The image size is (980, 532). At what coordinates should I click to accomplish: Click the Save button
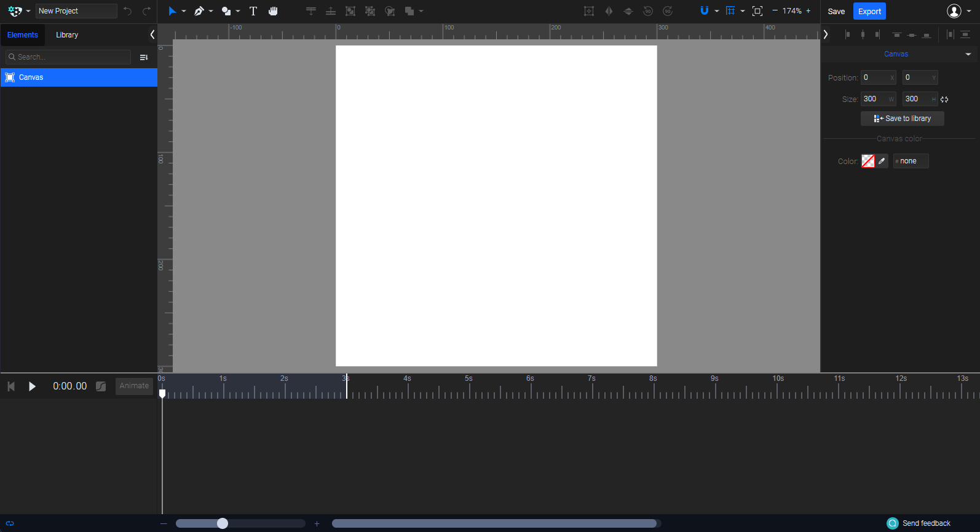point(836,11)
